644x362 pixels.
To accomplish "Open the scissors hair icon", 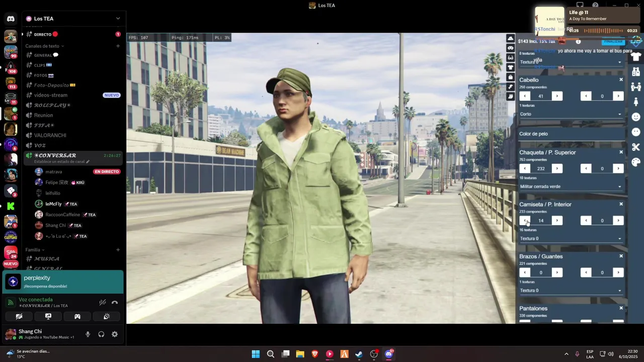I will [x=636, y=147].
